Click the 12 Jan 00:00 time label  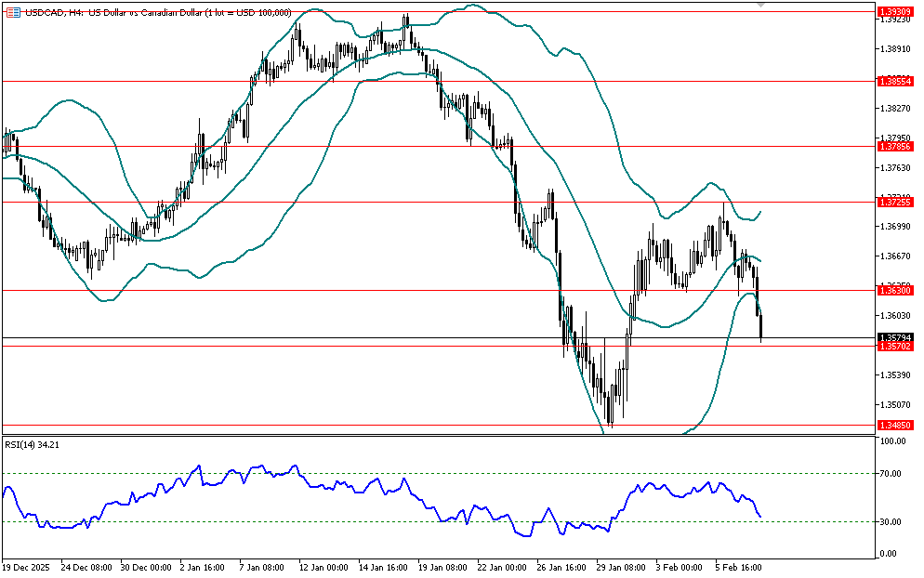point(323,565)
